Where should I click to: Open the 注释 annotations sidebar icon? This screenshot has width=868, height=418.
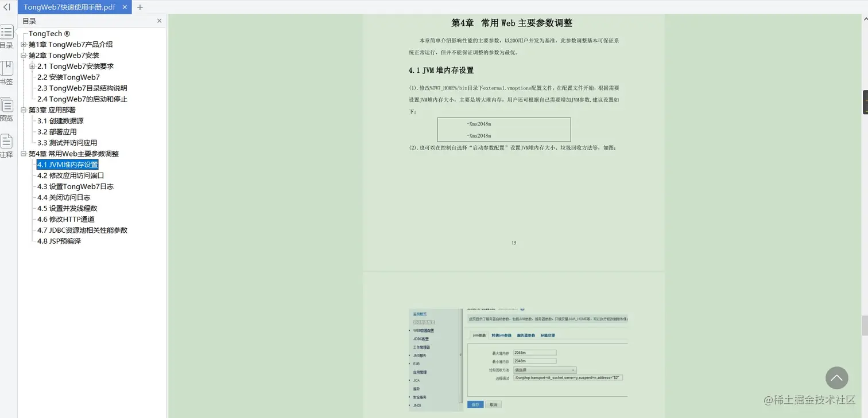pyautogui.click(x=6, y=141)
